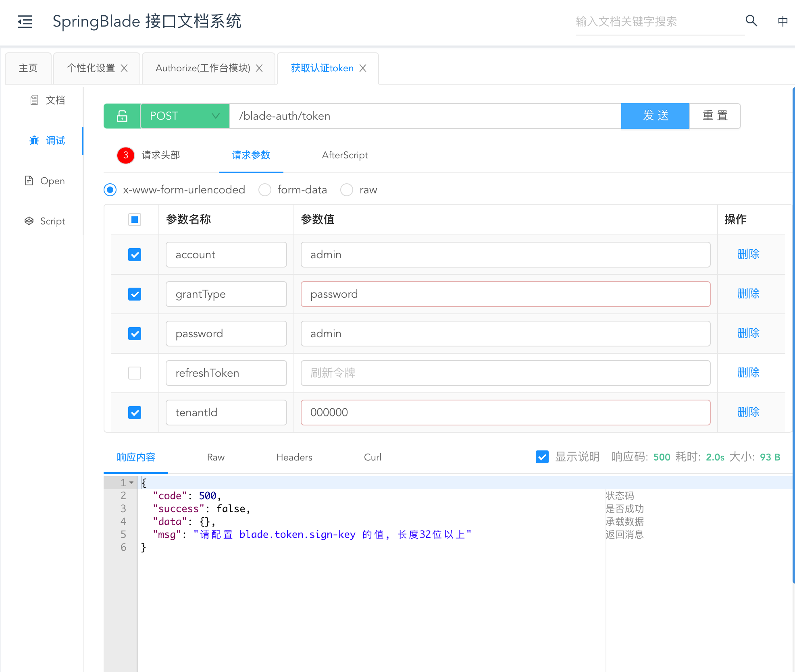The image size is (795, 672).
Task: Click the grantType name field
Action: 226,294
